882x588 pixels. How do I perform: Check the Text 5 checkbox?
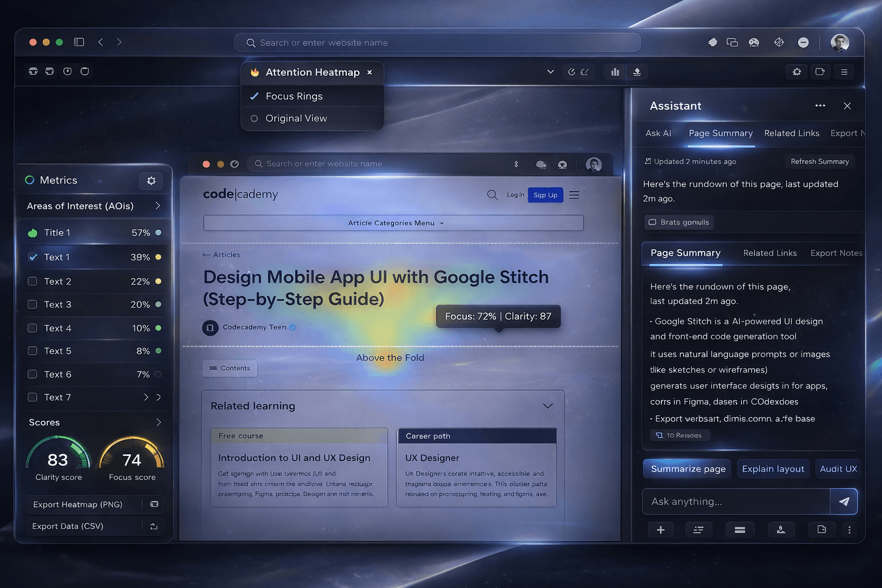coord(33,351)
